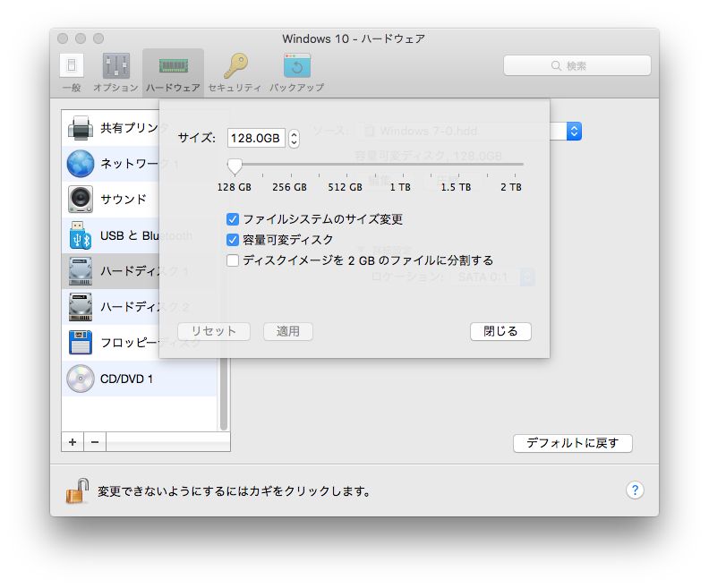709x588 pixels.
Task: Click the device list scrollbar
Action: (224, 393)
